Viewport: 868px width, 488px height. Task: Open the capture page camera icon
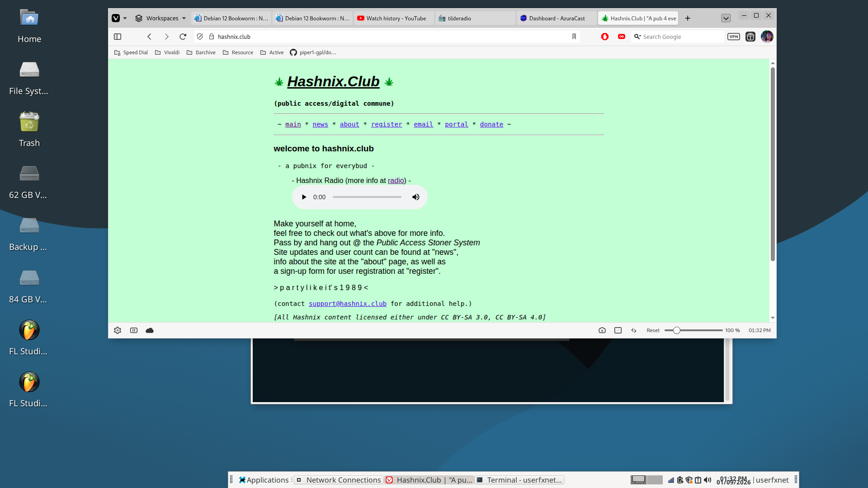[x=602, y=330]
